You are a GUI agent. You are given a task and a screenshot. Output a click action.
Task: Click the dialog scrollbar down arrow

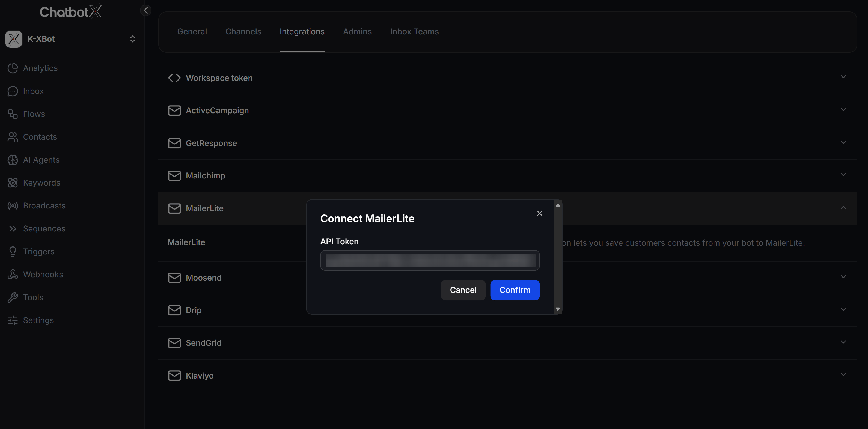point(558,309)
